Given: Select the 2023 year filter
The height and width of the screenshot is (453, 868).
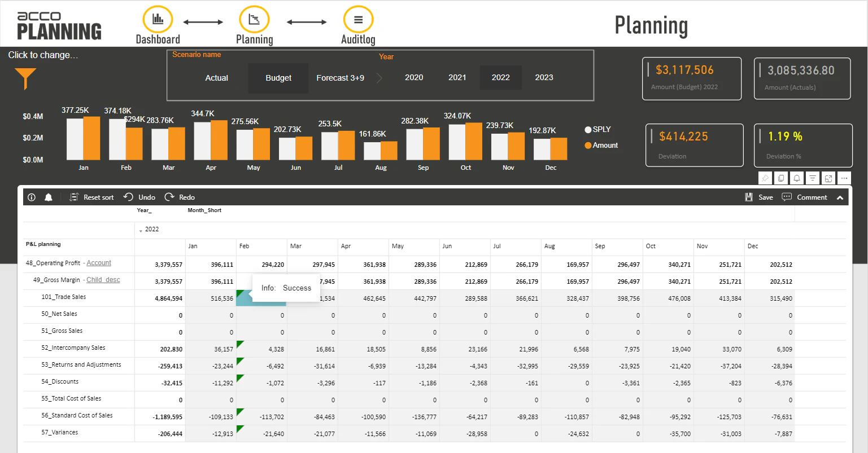Looking at the screenshot, I should (543, 77).
